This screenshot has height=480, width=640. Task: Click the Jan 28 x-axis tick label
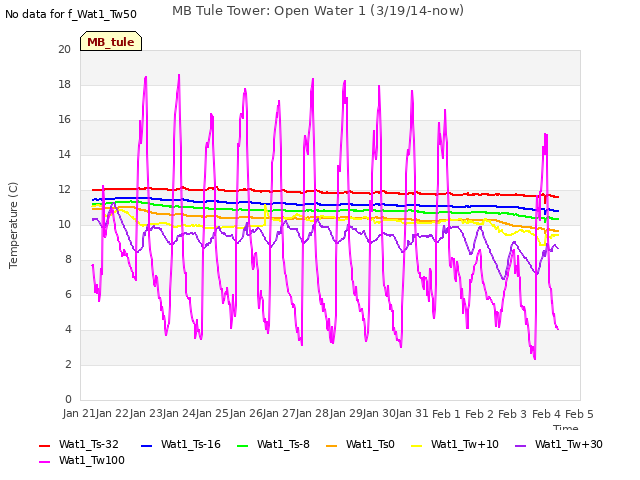313,413
